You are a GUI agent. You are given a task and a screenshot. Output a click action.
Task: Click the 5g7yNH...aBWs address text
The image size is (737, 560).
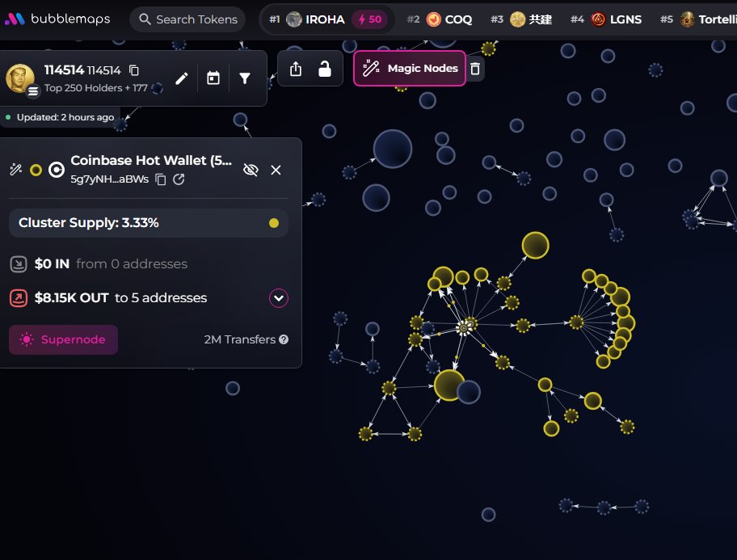110,179
